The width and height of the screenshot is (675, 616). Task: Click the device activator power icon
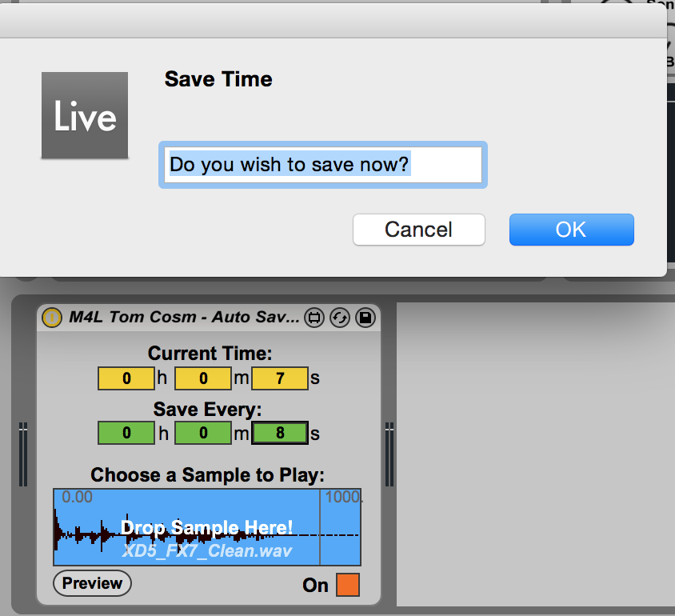click(51, 318)
